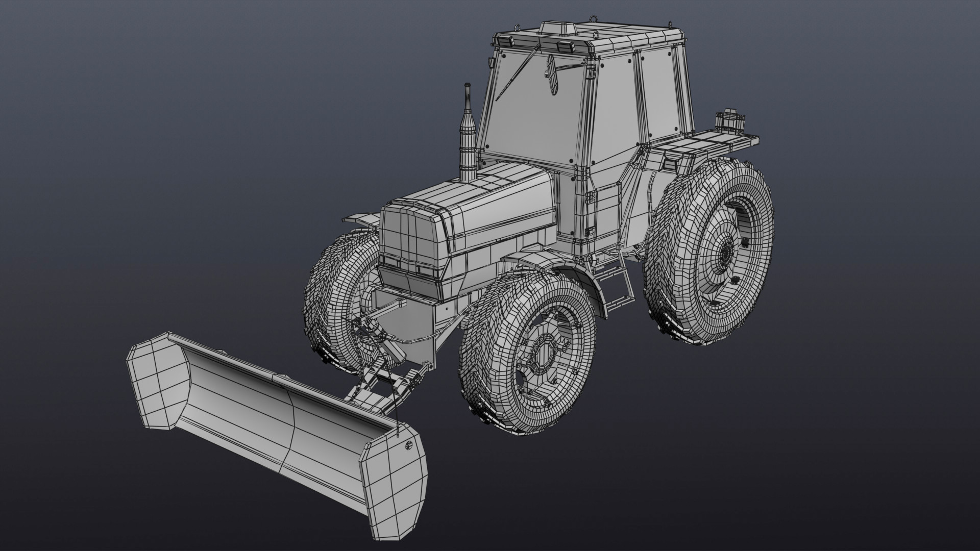Click the rear tail light assembly
The height and width of the screenshot is (551, 980).
(731, 120)
